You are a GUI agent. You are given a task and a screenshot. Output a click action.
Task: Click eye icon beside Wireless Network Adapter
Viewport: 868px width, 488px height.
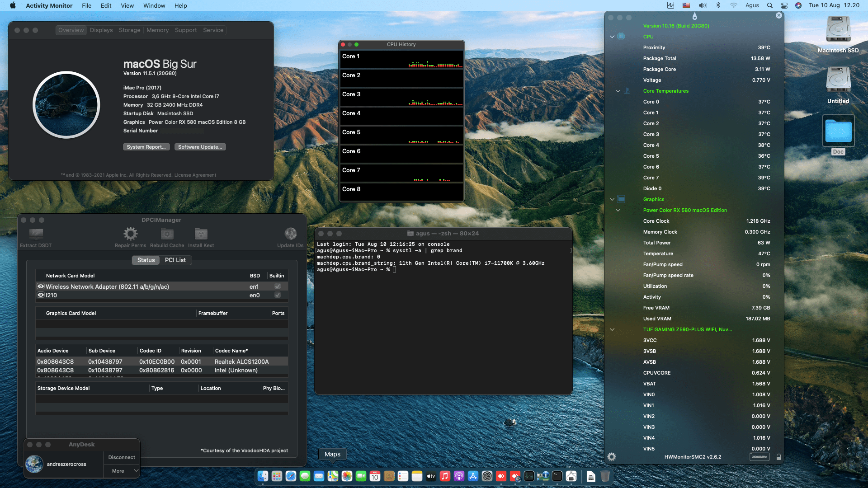point(41,286)
